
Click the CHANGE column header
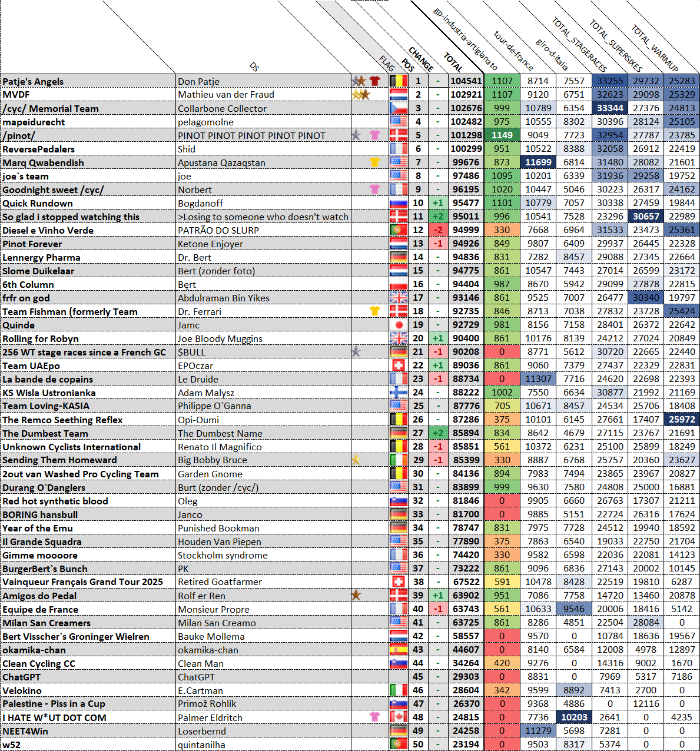(422, 59)
